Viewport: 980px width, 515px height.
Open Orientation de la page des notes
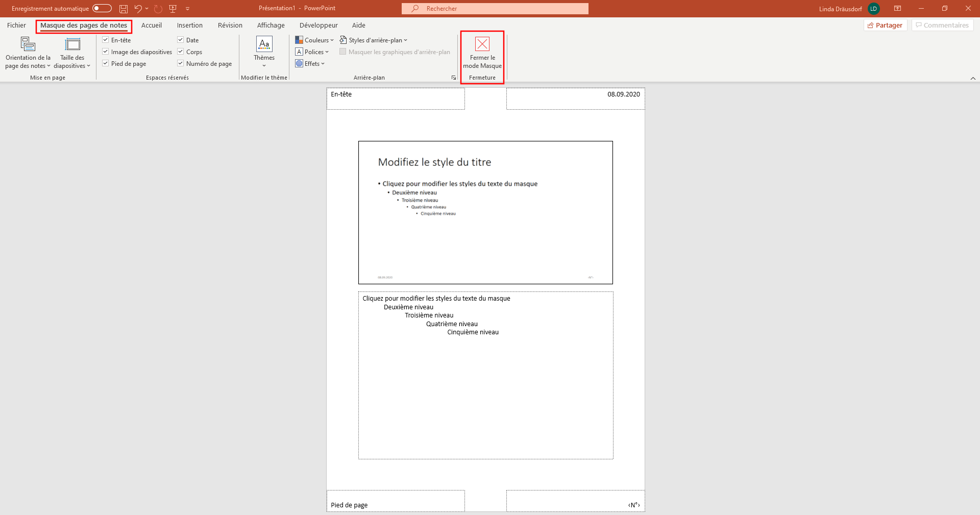click(28, 53)
